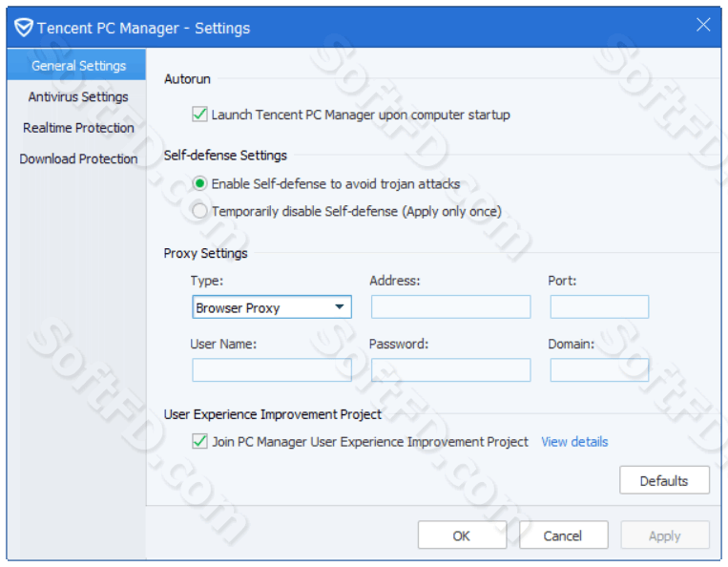Open Realtime Protection settings

pos(76,128)
